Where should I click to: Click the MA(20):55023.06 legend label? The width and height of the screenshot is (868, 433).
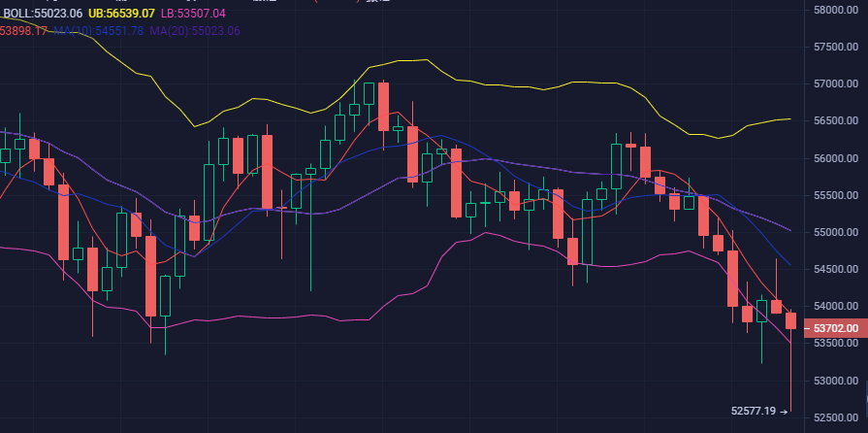pos(195,31)
